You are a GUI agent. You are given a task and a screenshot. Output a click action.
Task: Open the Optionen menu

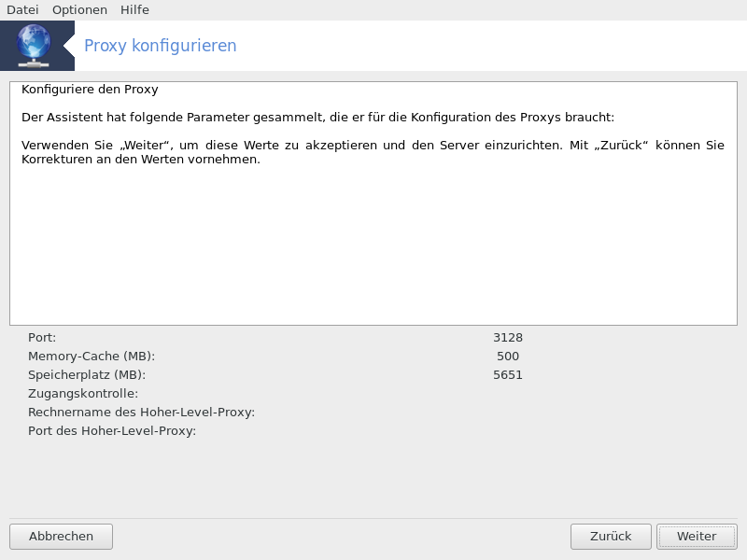coord(79,10)
